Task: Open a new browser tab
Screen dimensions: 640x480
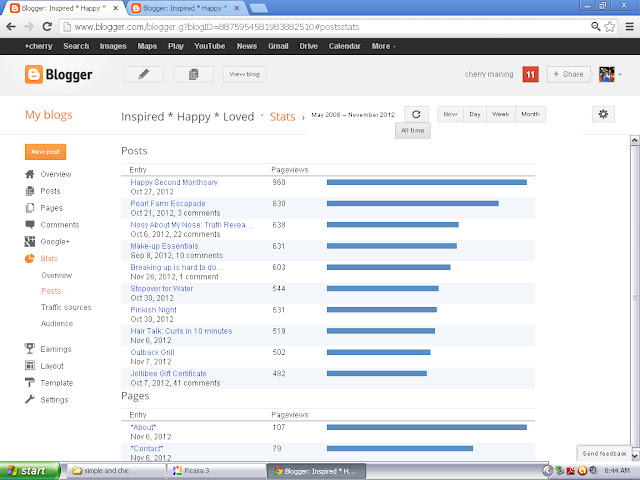Action: pyautogui.click(x=258, y=8)
